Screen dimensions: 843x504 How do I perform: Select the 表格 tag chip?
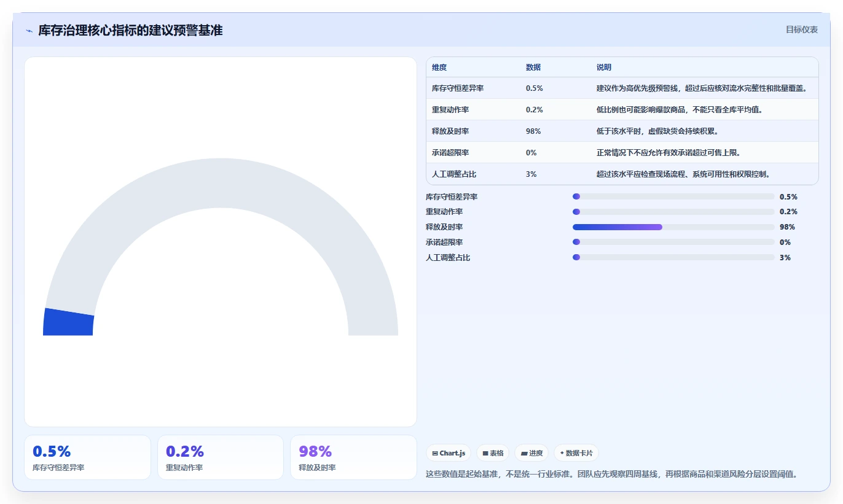click(x=493, y=453)
